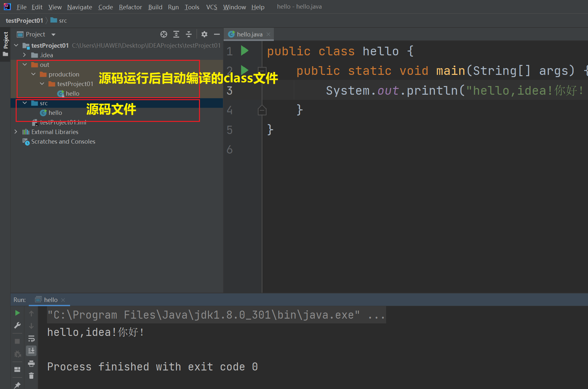The image size is (588, 389).
Task: Open the Project view dropdown
Action: tap(53, 35)
